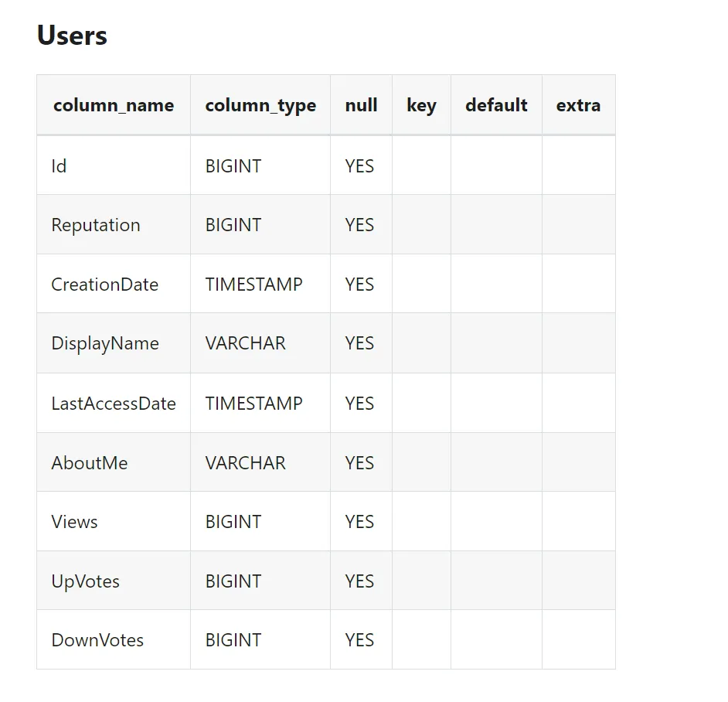Click the DisplayName cell
The width and height of the screenshot is (728, 702).
pyautogui.click(x=114, y=342)
